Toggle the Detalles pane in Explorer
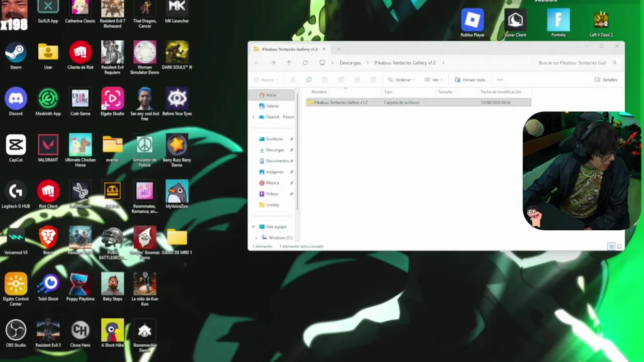644x362 pixels. click(x=606, y=79)
